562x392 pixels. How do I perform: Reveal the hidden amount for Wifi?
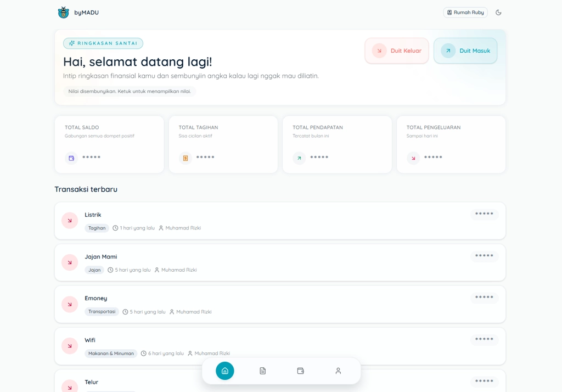tap(484, 340)
